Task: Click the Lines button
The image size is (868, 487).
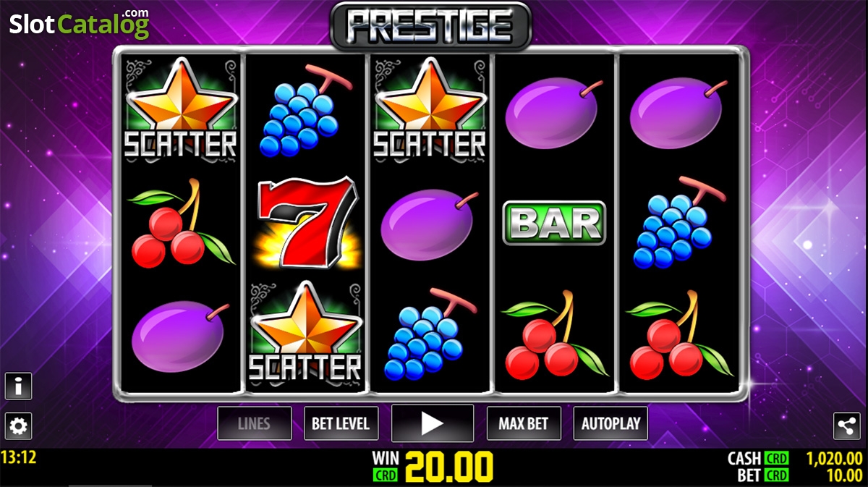Action: coord(255,423)
